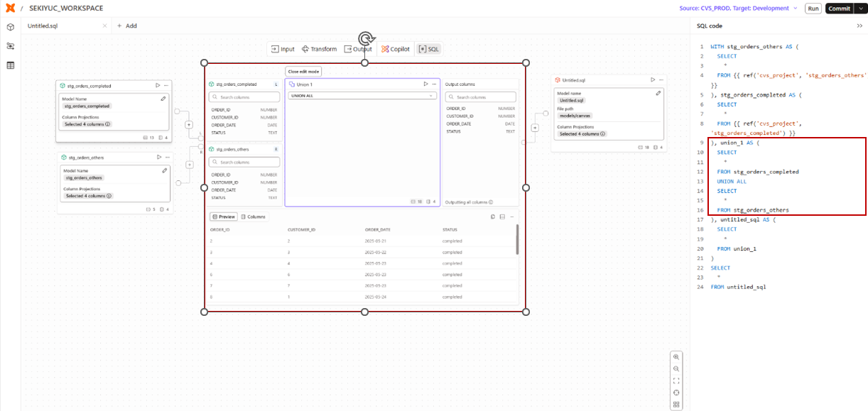Switch to the Untitled.sql tab
The image size is (868, 411).
click(x=43, y=26)
